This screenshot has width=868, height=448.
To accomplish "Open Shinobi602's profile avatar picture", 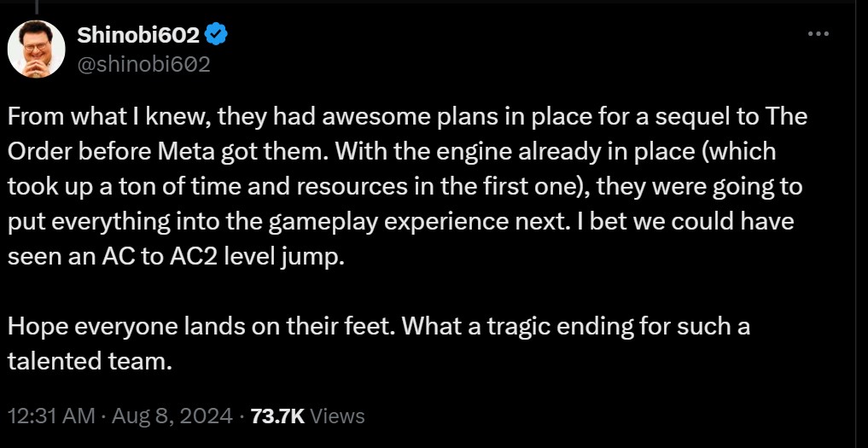I will [37, 48].
